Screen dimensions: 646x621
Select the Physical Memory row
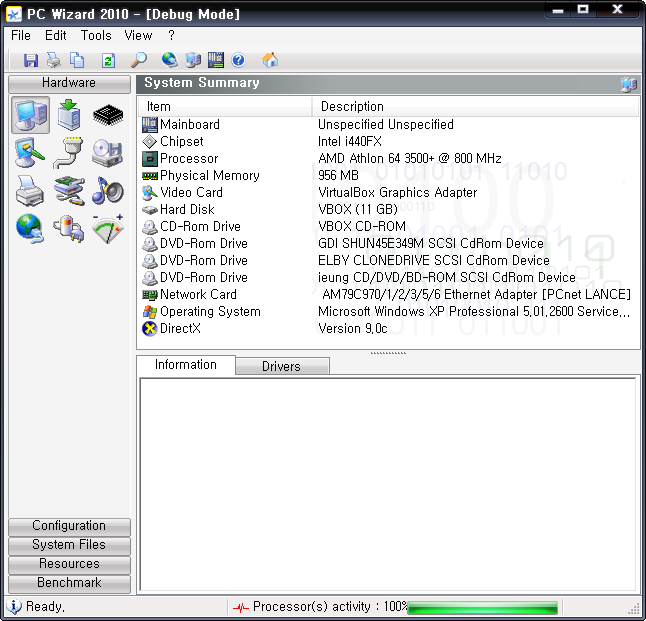(389, 176)
